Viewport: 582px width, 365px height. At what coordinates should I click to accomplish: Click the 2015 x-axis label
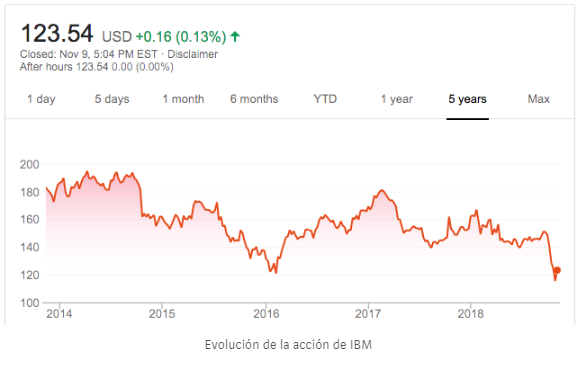pyautogui.click(x=162, y=314)
